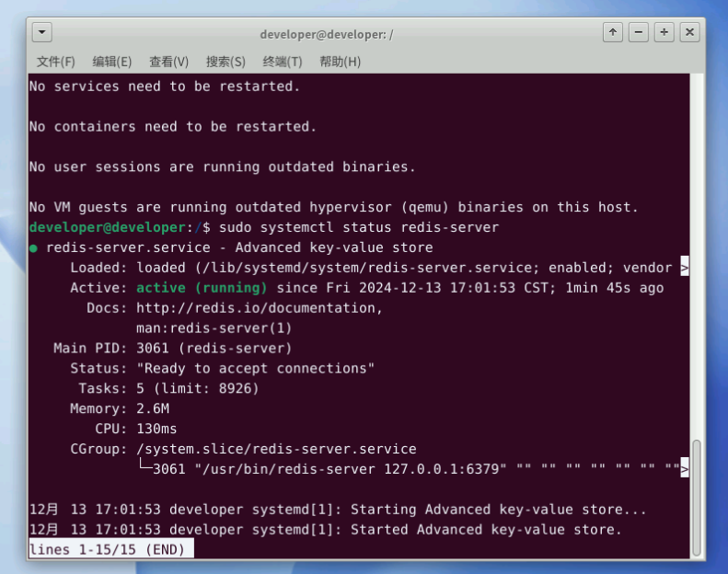Open the 查看(V) menu
Image resolution: width=728 pixels, height=574 pixels.
click(168, 62)
